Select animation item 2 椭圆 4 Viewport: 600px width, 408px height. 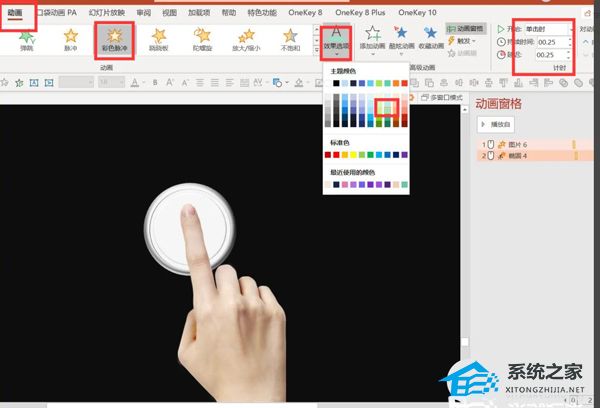tap(534, 155)
